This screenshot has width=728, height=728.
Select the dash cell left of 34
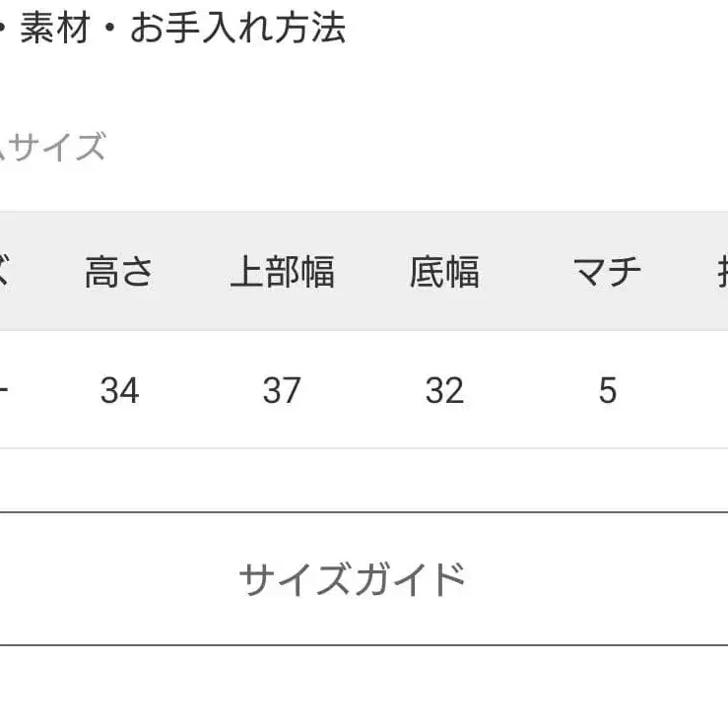5,391
